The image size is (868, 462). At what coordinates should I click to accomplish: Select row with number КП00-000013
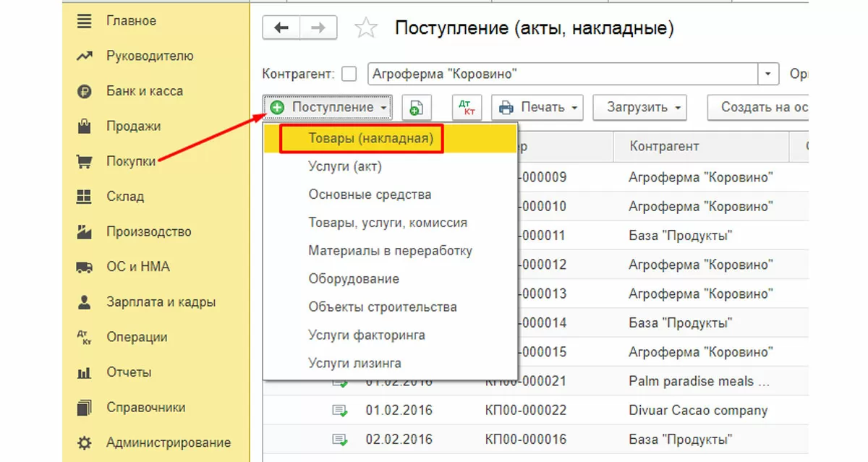click(x=663, y=294)
